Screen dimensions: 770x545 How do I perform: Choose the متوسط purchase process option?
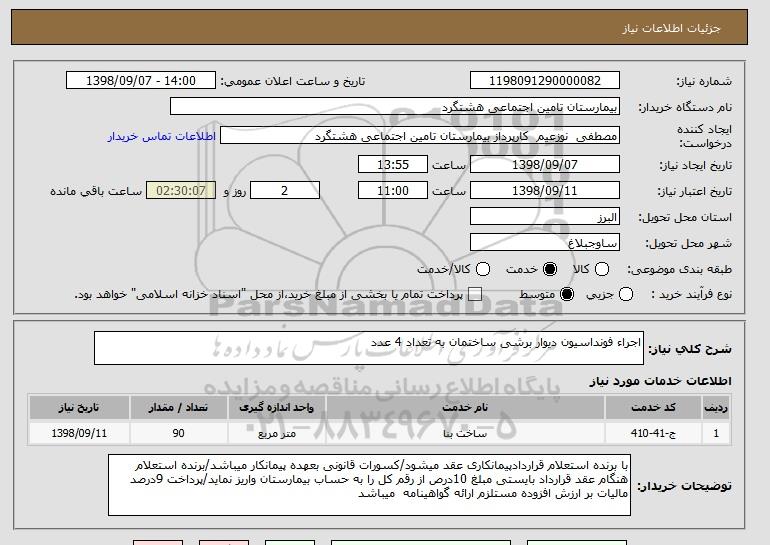[x=567, y=294]
